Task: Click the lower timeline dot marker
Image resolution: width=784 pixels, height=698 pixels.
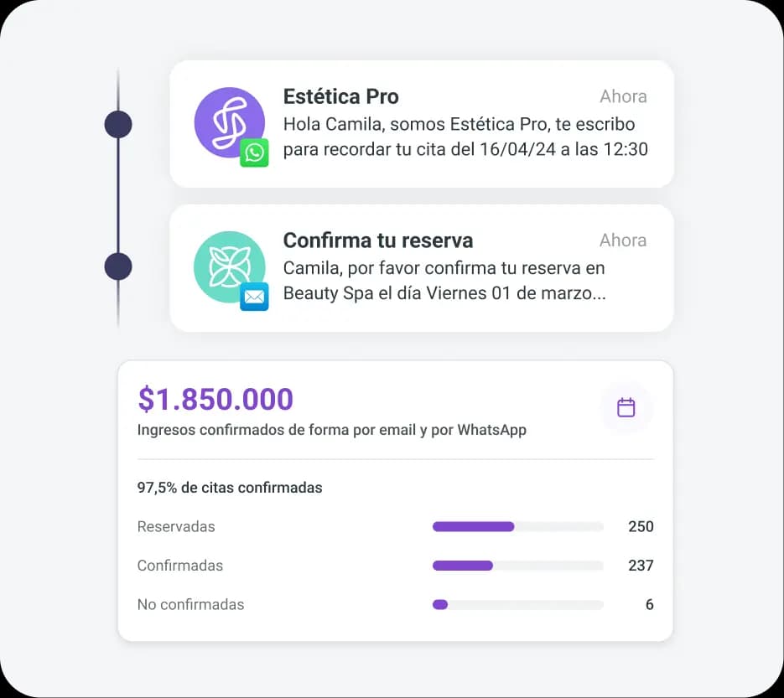Action: [118, 266]
